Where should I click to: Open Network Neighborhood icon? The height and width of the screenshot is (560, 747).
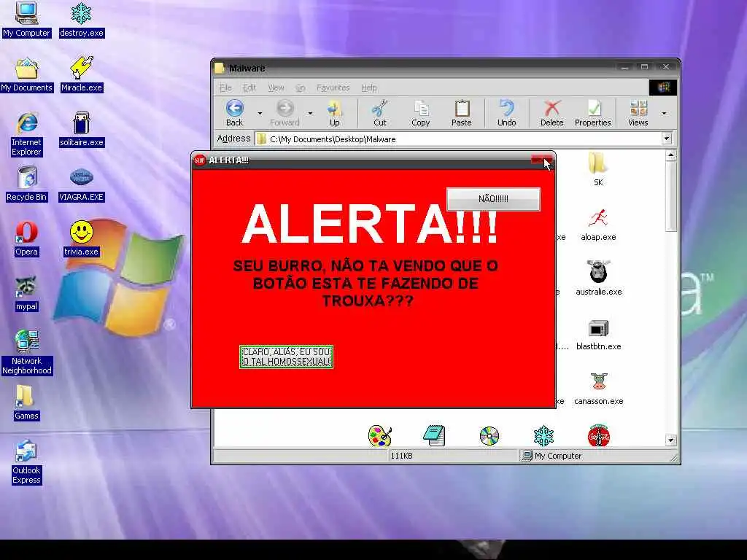coord(27,352)
